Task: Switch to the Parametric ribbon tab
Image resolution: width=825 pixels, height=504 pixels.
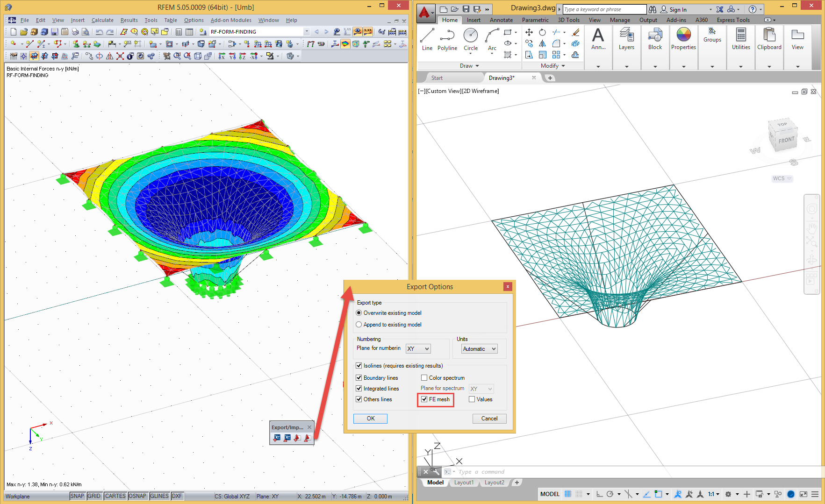Action: point(535,20)
